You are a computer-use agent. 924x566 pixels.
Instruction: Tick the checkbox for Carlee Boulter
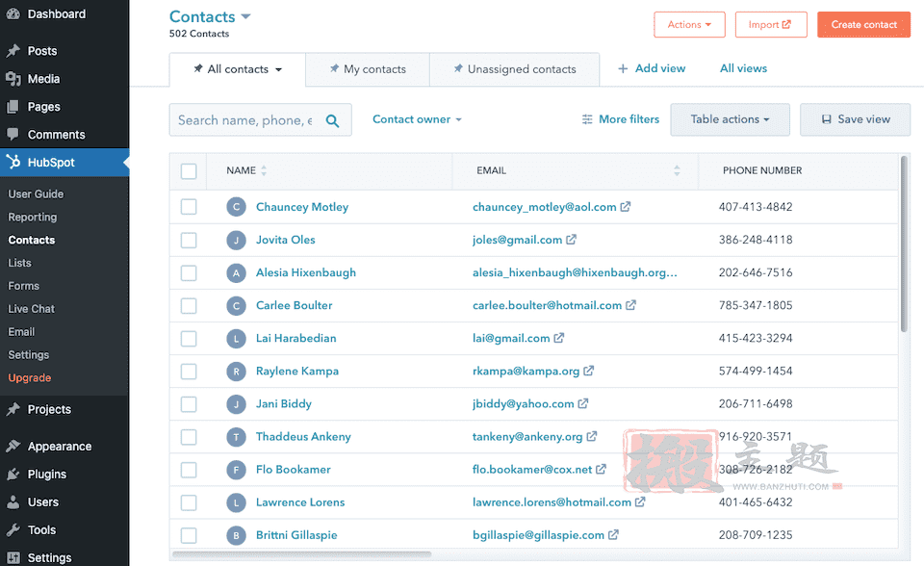(x=189, y=305)
